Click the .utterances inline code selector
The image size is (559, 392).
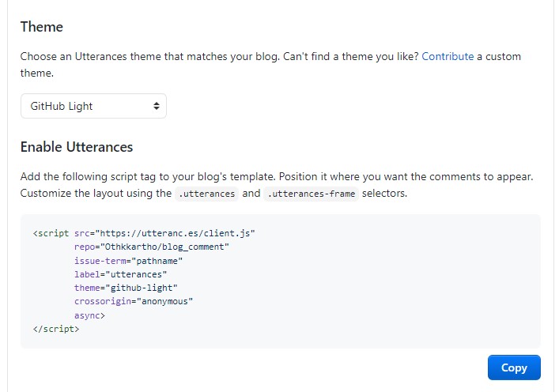[x=205, y=194]
